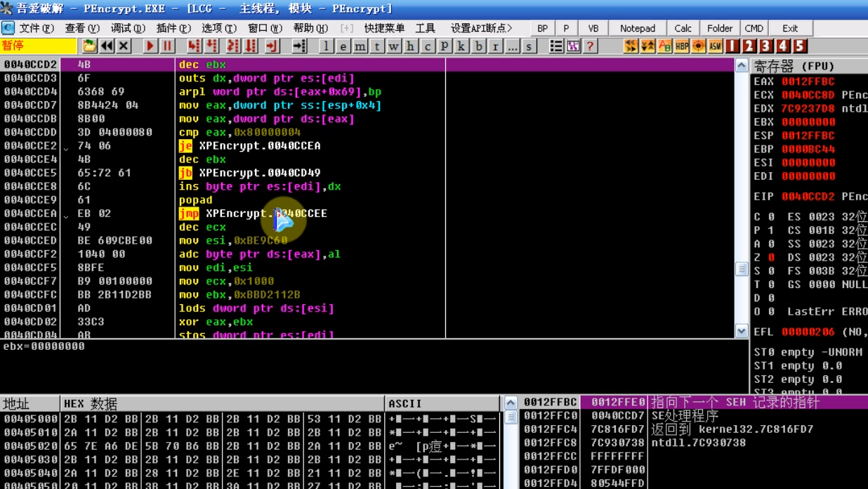
Task: Run program with red play icon
Action: coord(150,46)
